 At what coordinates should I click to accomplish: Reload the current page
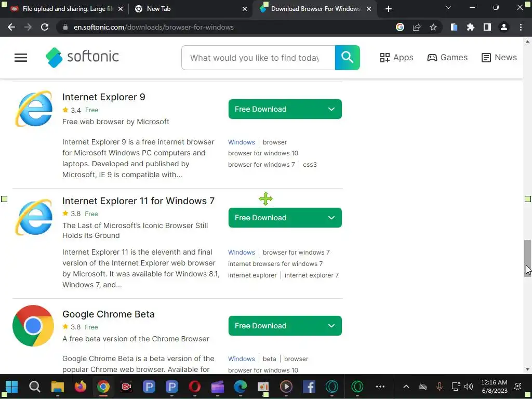point(45,27)
